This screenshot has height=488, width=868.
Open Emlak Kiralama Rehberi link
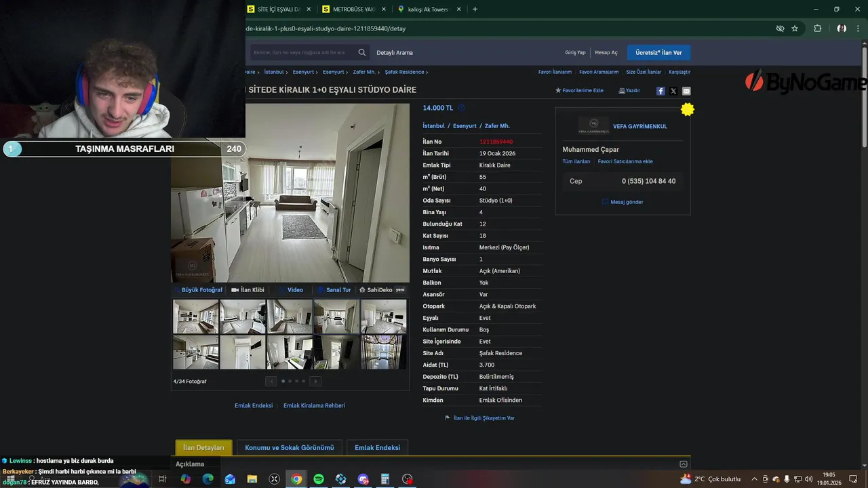pos(314,405)
